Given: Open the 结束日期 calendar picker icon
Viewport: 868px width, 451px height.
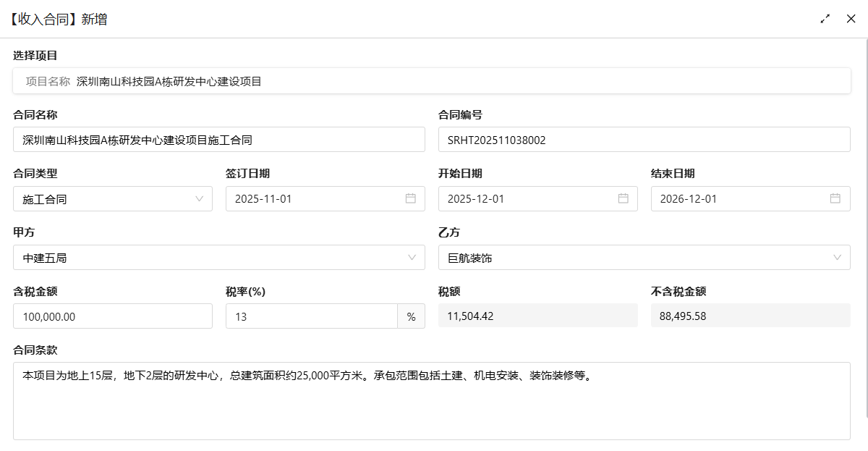Looking at the screenshot, I should (836, 198).
